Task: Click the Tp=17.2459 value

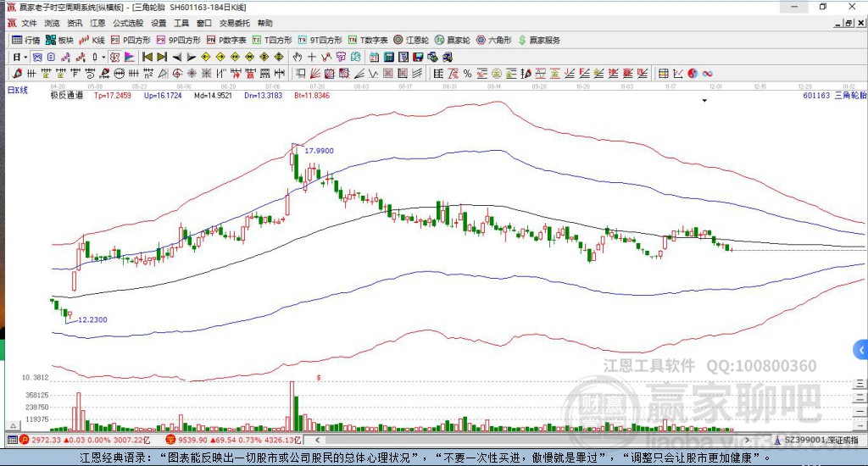Action: (113, 95)
